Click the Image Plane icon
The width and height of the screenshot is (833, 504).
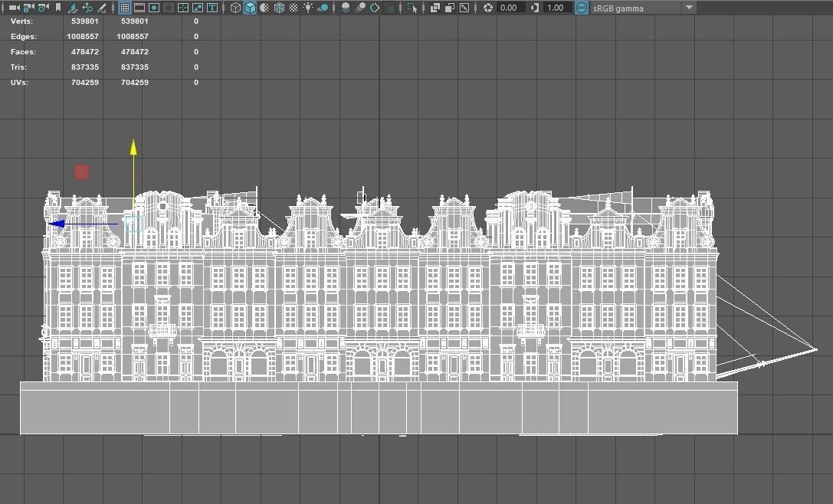pyautogui.click(x=72, y=8)
